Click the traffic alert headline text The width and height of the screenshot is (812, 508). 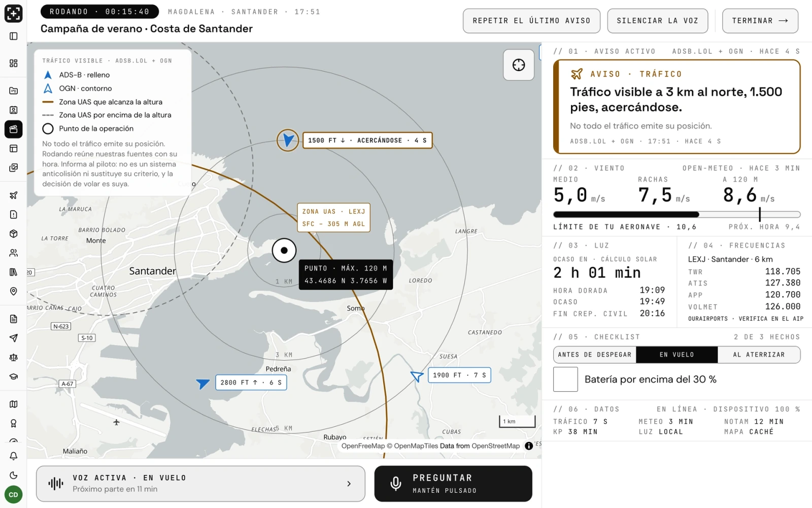tap(676, 100)
